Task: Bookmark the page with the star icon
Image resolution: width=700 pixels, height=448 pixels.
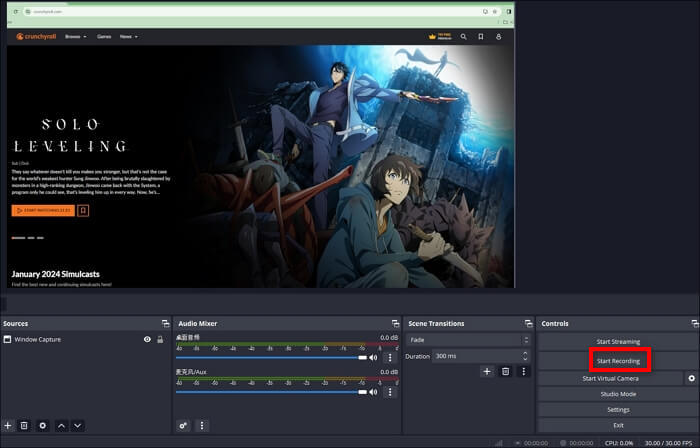Action: tap(495, 12)
